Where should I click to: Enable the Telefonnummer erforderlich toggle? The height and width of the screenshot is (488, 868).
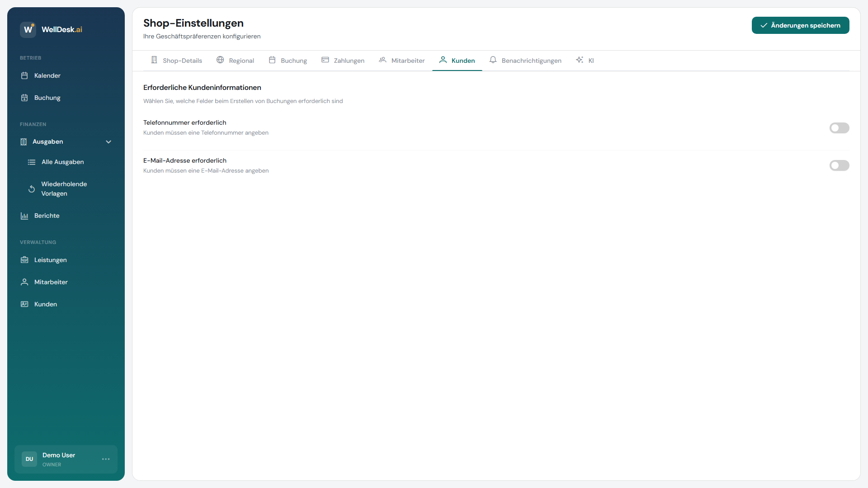pos(839,128)
